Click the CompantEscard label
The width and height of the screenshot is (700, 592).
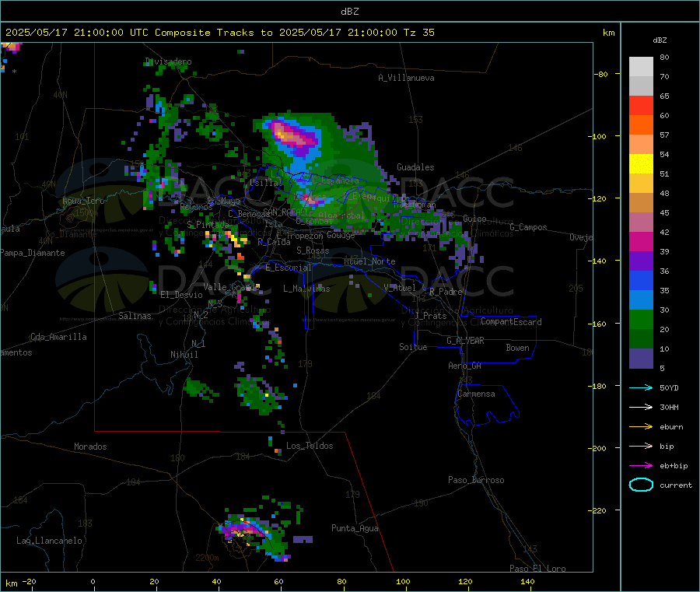pos(511,321)
